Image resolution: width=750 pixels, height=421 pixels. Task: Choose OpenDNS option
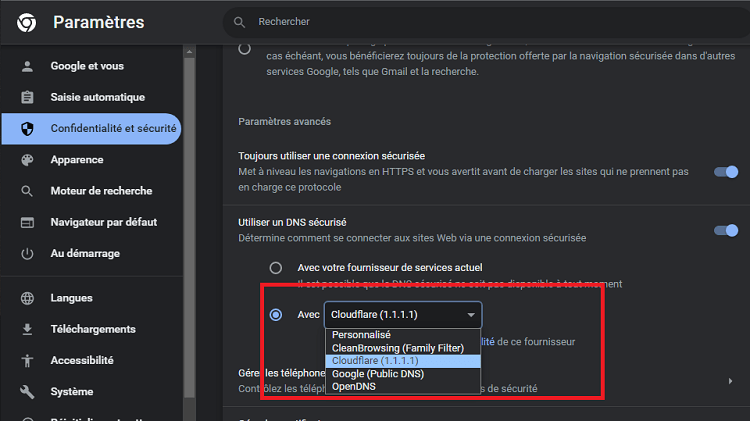403,387
